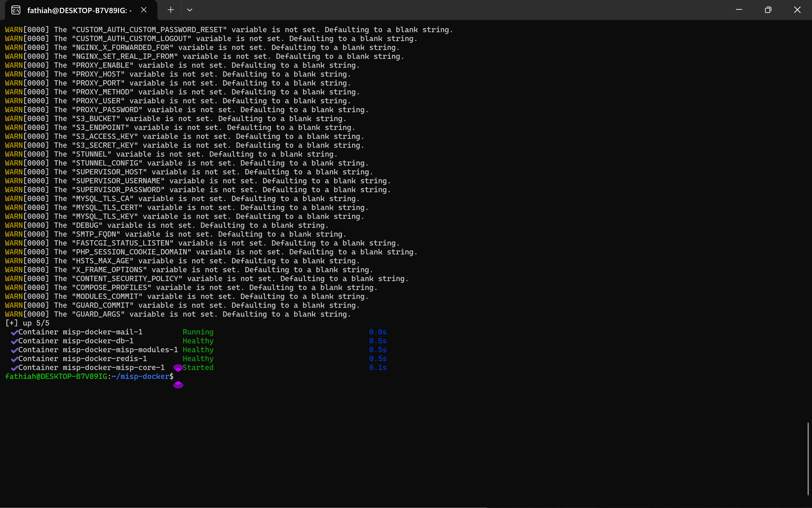Click the "PROXY_METHOD" variable name
The height and width of the screenshot is (508, 812).
click(x=103, y=92)
